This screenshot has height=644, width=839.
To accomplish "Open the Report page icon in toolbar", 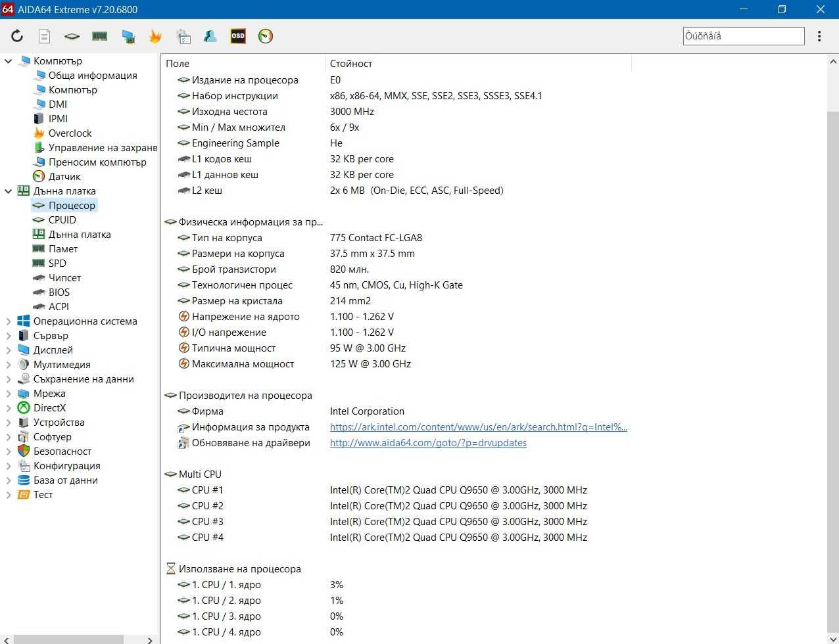I will [x=44, y=36].
